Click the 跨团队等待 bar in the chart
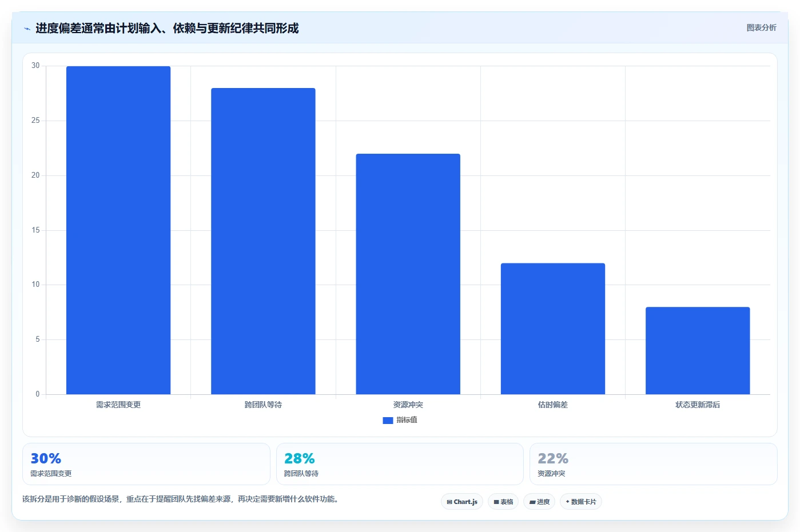Screen dimensions: 800x532 pyautogui.click(x=263, y=241)
